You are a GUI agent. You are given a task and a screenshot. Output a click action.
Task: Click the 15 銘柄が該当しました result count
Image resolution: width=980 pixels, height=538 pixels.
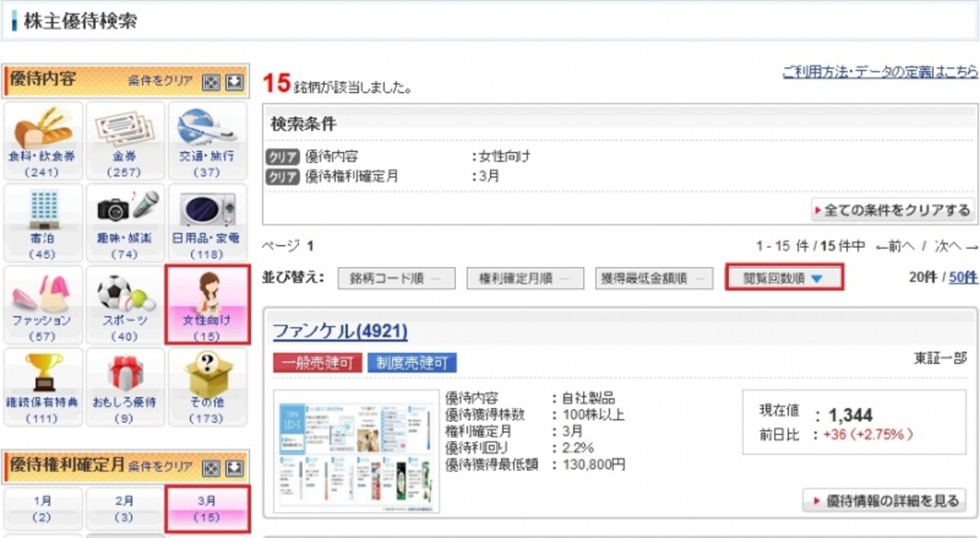tap(337, 84)
